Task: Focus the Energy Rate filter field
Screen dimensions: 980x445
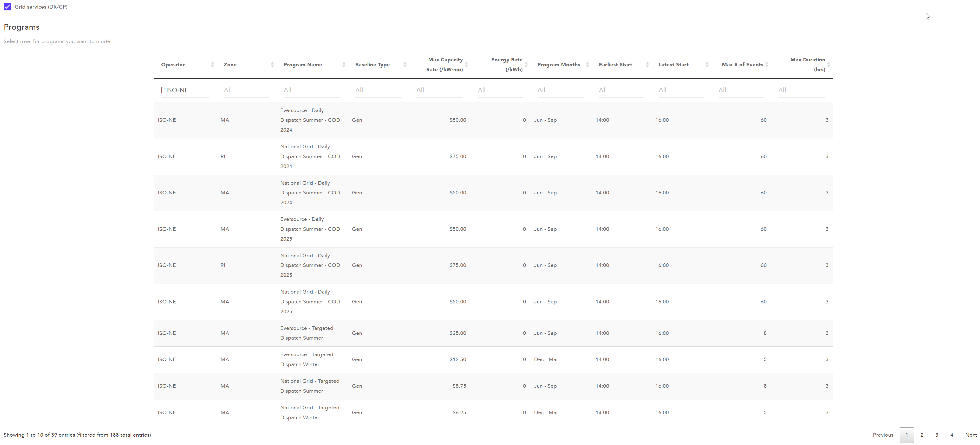Action: pos(500,90)
